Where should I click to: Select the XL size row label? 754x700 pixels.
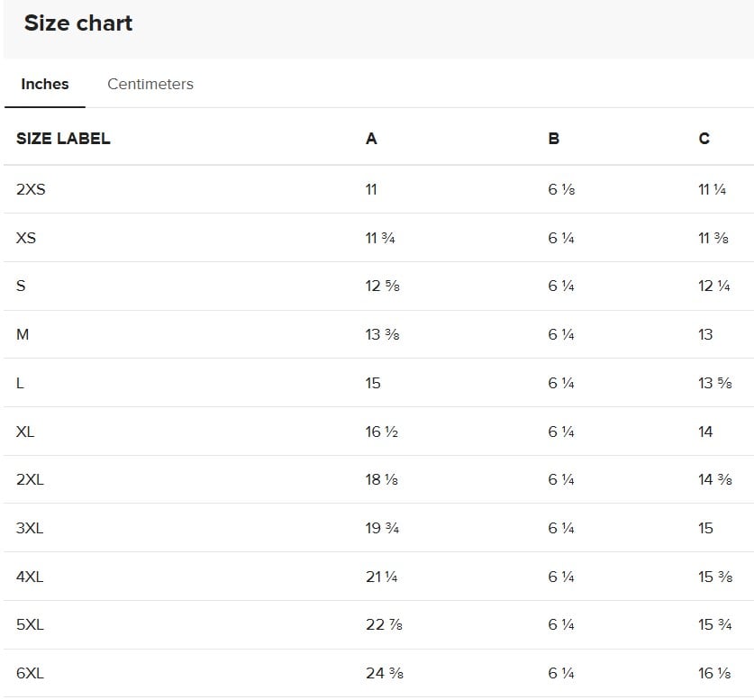(25, 432)
